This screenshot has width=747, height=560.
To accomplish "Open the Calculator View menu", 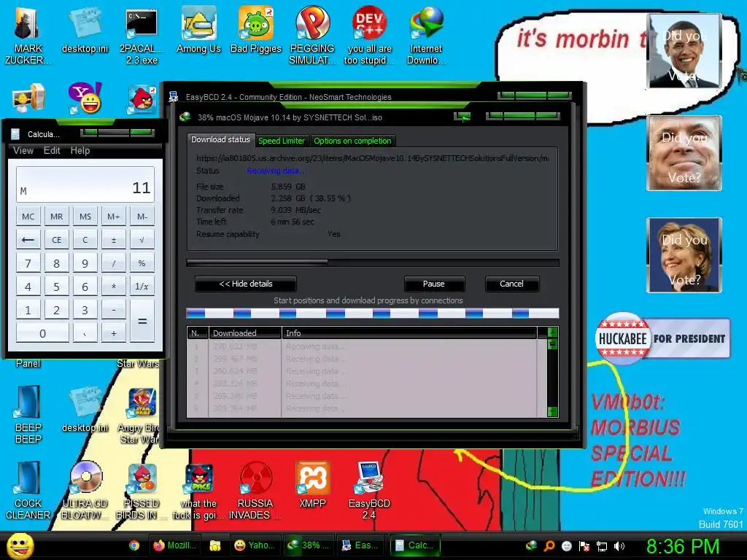I will tap(23, 150).
